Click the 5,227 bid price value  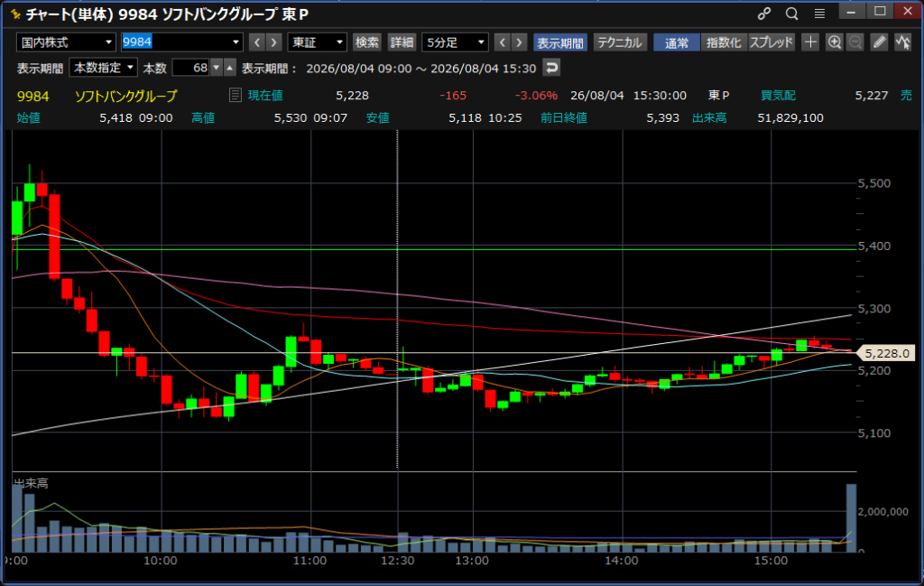(872, 96)
